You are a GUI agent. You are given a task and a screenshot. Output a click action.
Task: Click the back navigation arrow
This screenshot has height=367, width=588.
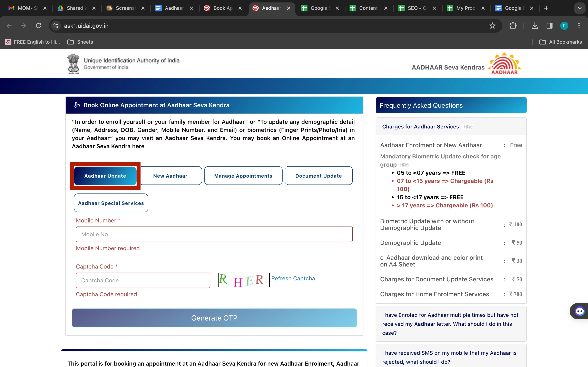(9, 25)
